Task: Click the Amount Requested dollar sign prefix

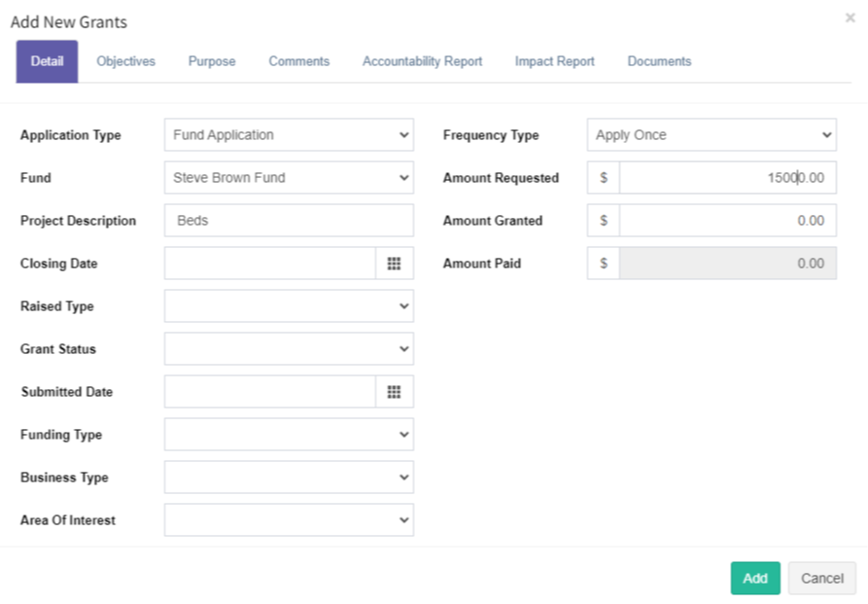Action: (604, 178)
